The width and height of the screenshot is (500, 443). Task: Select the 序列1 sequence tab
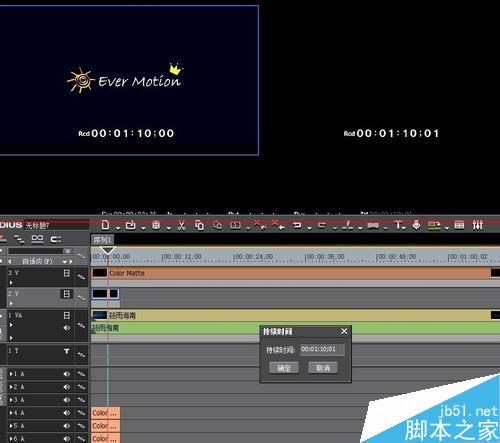click(102, 240)
